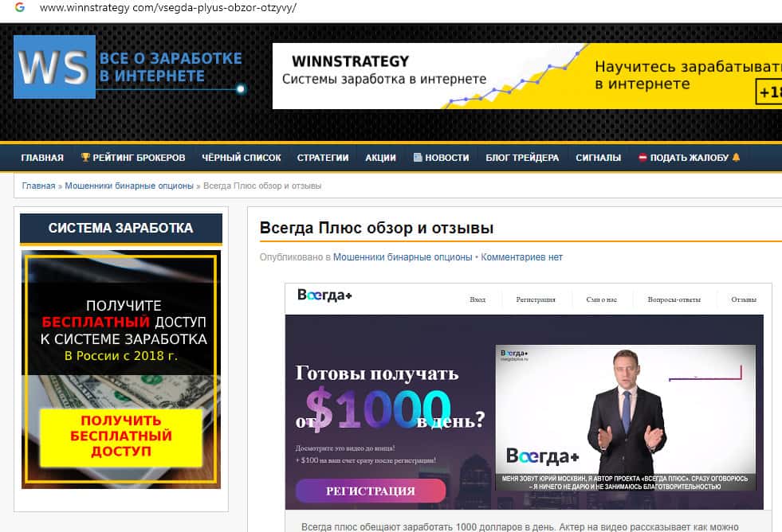
Task: Click Отзывы in the article screenshot menu
Action: (x=744, y=299)
